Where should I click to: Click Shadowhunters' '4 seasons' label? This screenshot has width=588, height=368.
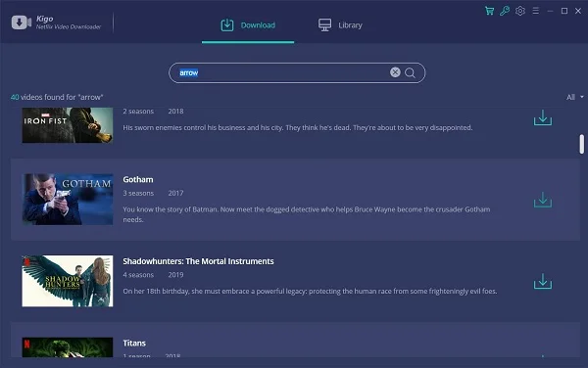click(138, 275)
